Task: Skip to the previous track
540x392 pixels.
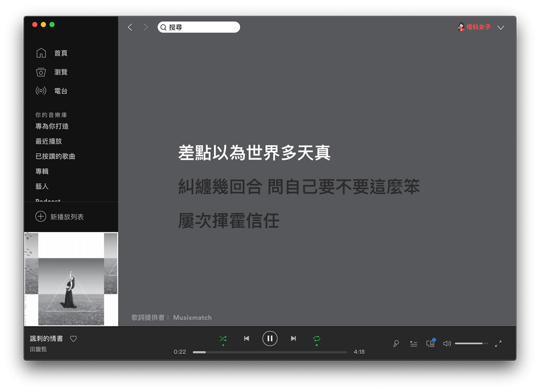Action: pos(247,339)
